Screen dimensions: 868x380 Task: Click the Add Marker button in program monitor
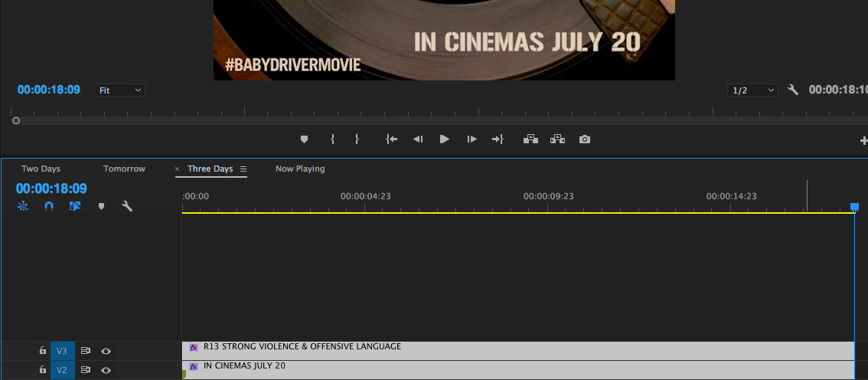tap(304, 139)
